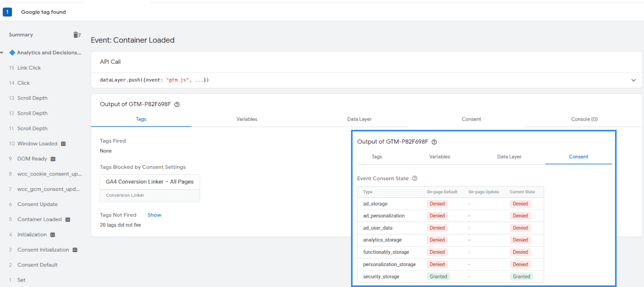Click the personalization_storage row label
The image size is (644, 287).
tap(389, 264)
